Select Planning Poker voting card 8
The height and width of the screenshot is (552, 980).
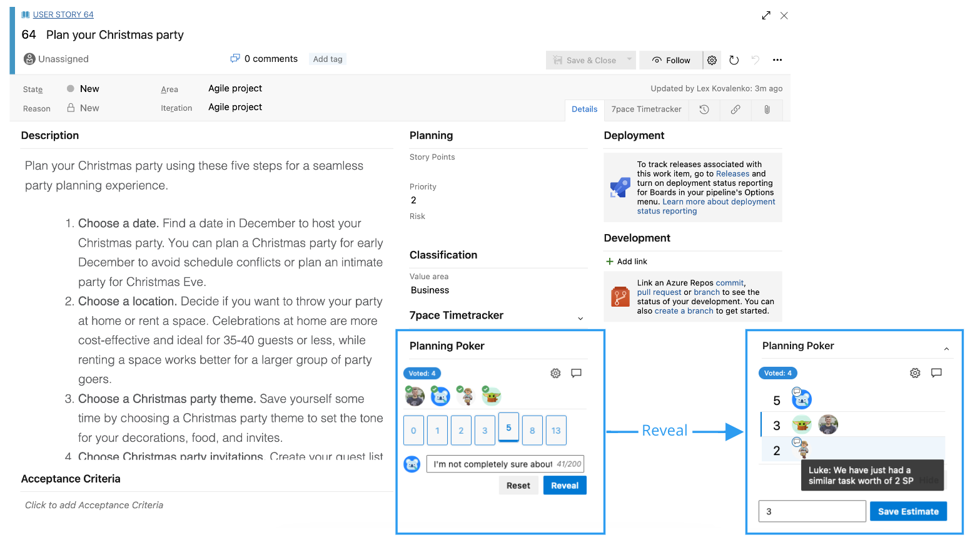[532, 430]
